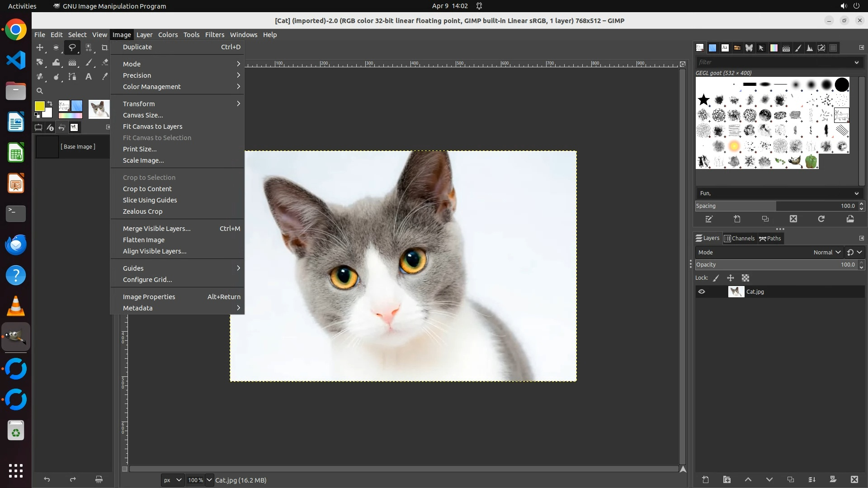
Task: Choose Scale Image... from Image menu
Action: pos(143,160)
